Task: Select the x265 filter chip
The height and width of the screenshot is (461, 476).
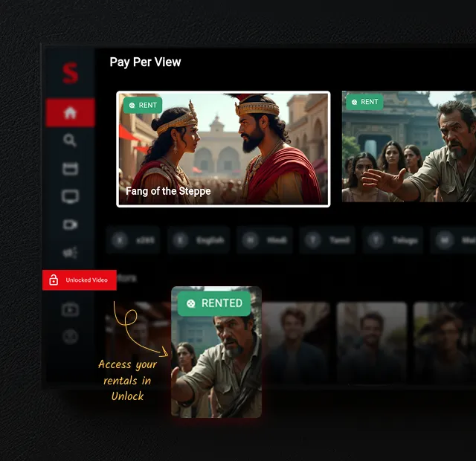Action: tap(134, 240)
